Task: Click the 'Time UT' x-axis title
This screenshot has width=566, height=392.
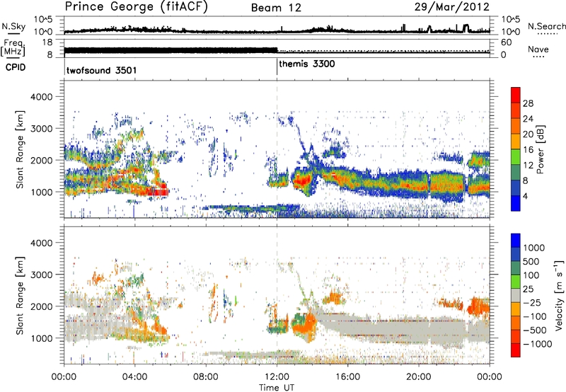Action: point(277,388)
